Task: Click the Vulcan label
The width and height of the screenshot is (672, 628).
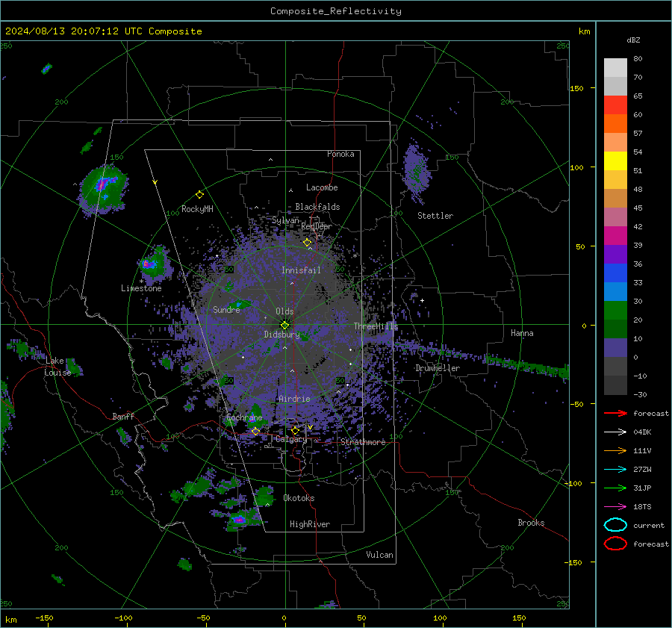Action: [380, 555]
